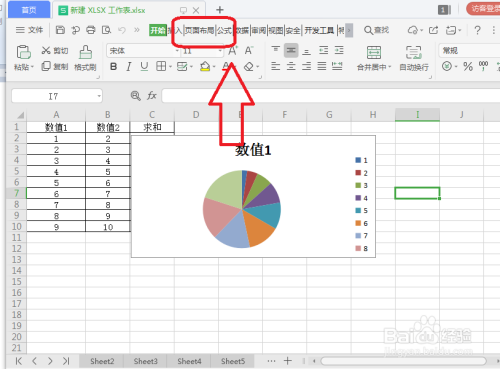This screenshot has height=369, width=500.
Task: Click the justify alignment icon
Action: pyautogui.click(x=322, y=66)
